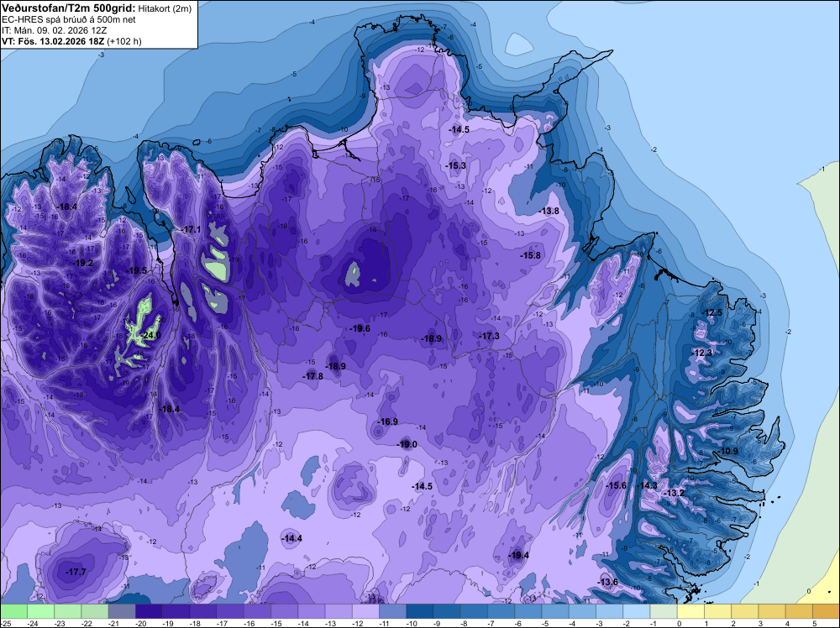The height and width of the screenshot is (628, 840).
Task: Click the -14.3 temperature reading
Action: (647, 485)
